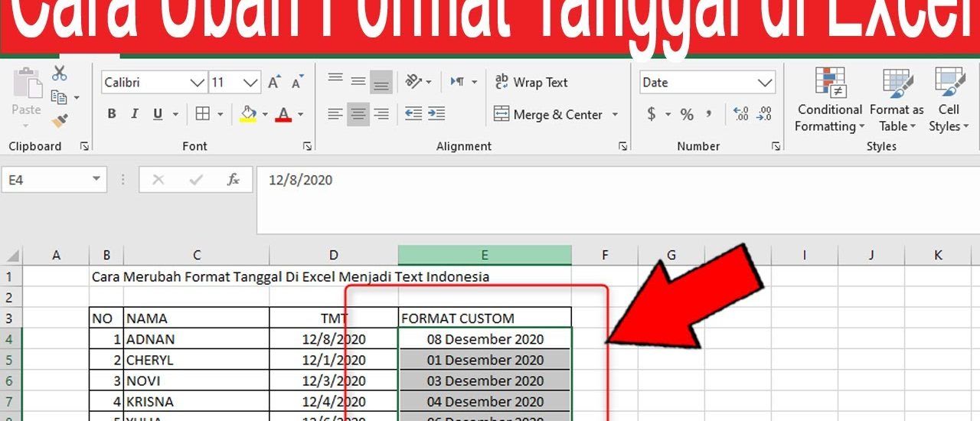Viewport: 980px width, 421px height.
Task: Open Number group dialog launcher
Action: click(776, 146)
